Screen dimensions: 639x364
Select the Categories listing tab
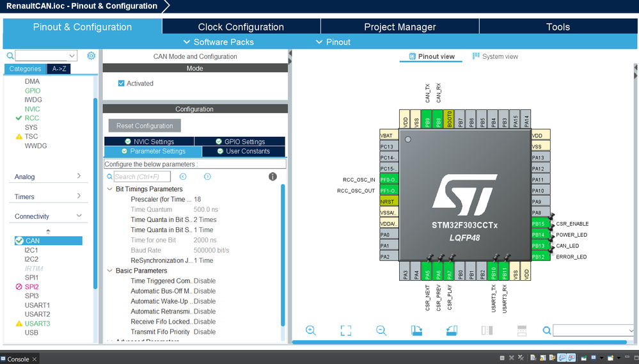26,69
